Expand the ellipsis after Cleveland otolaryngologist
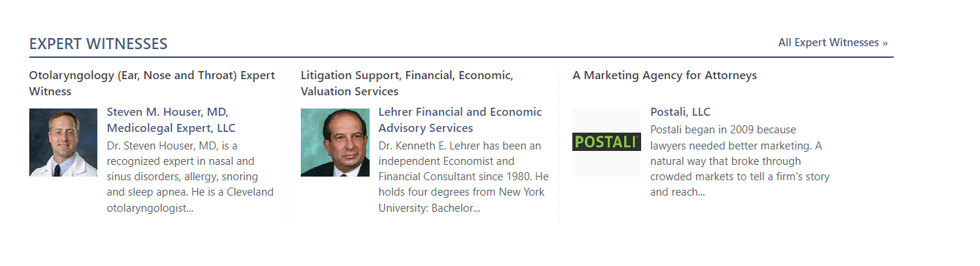 pos(189,208)
